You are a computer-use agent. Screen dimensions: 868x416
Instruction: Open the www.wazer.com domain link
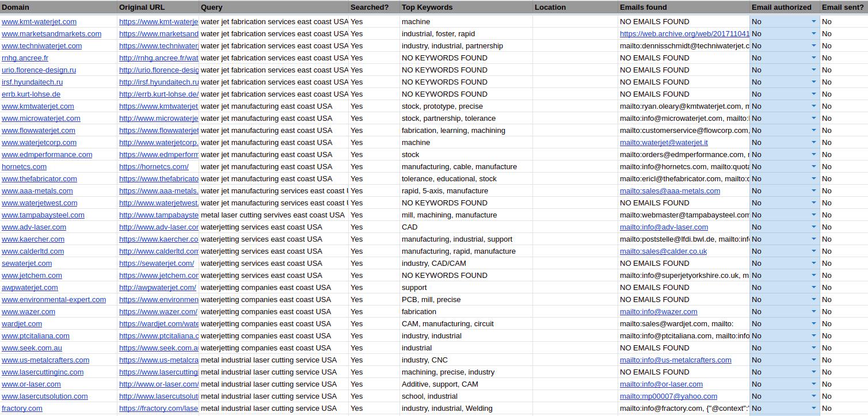pos(28,311)
